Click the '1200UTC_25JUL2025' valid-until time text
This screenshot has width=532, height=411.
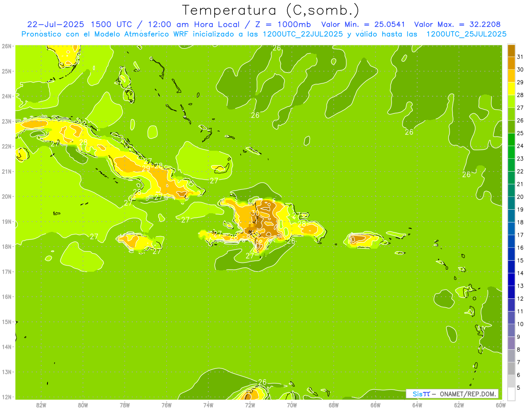[x=466, y=34]
